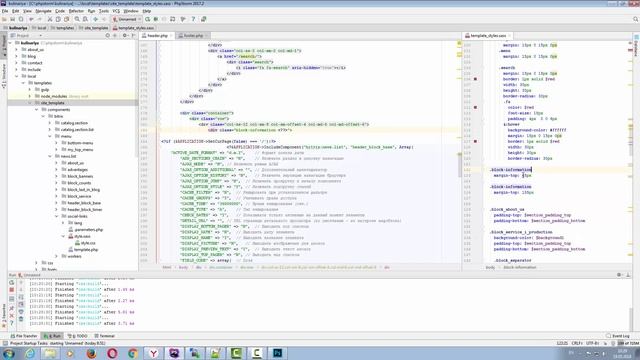Expand the contact folder
This screenshot has height=360, width=640.
[x=16, y=63]
